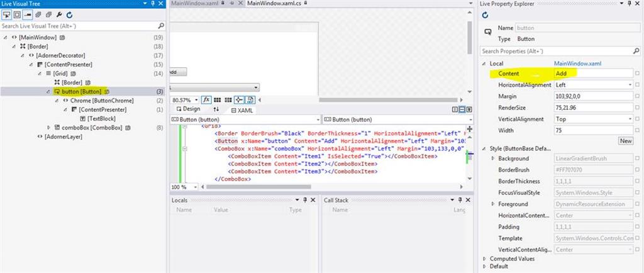Expand the Background property
This screenshot has width=644, height=273.
(x=493, y=159)
